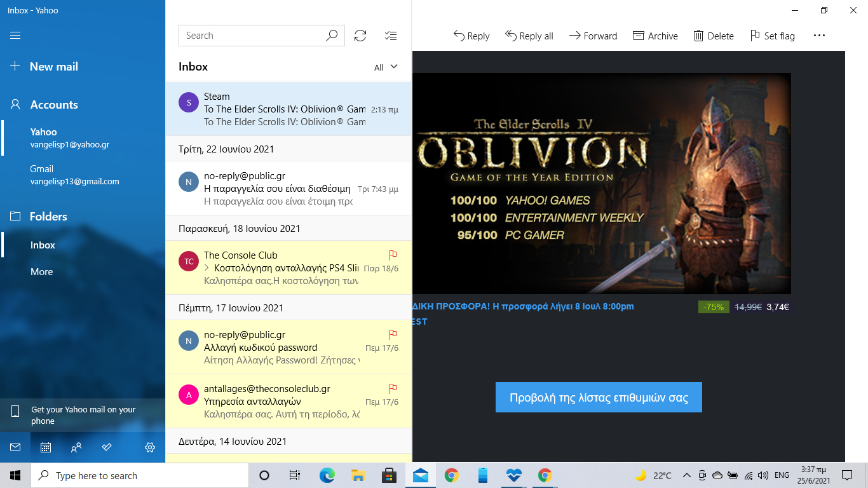Collapse the hamburger navigation menu

coord(15,36)
